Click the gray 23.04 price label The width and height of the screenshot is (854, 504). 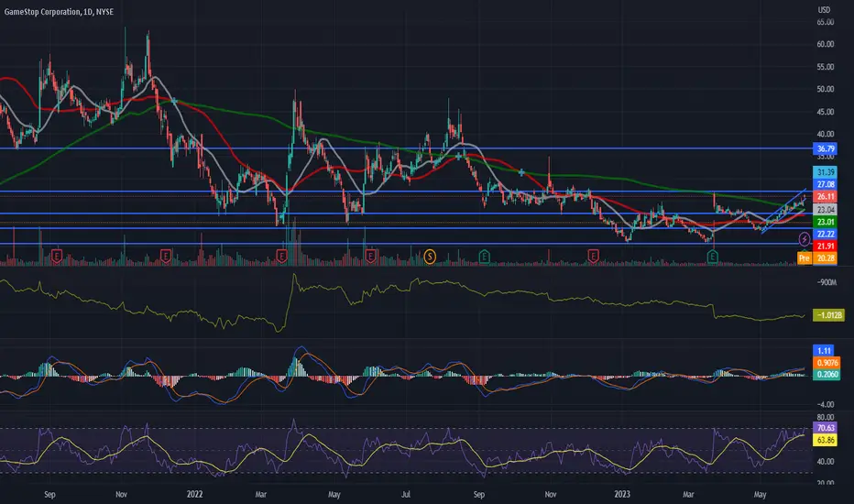click(x=825, y=210)
